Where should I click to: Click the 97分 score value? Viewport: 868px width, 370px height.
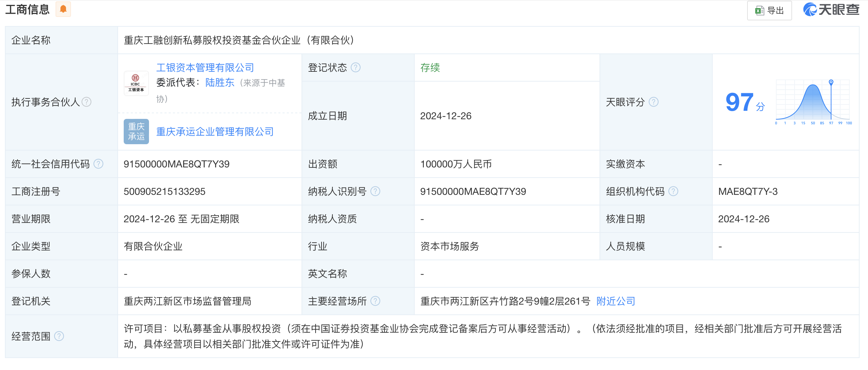745,103
